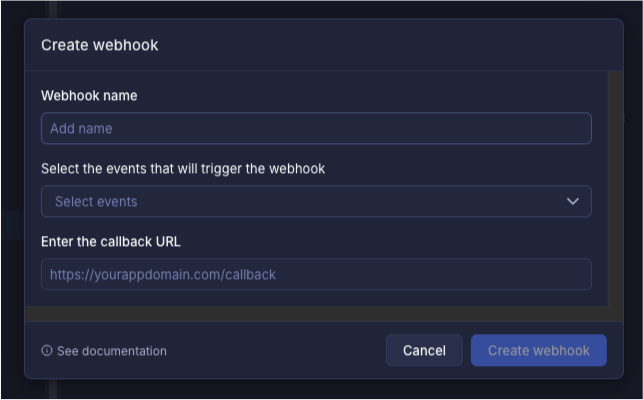This screenshot has height=400, width=643.
Task: Click the blue Create webhook button
Action: click(x=539, y=350)
